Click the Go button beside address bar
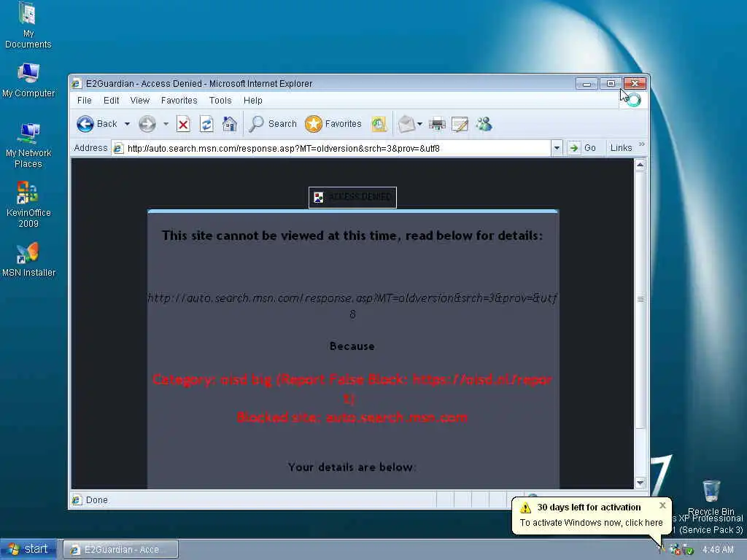 [x=582, y=148]
